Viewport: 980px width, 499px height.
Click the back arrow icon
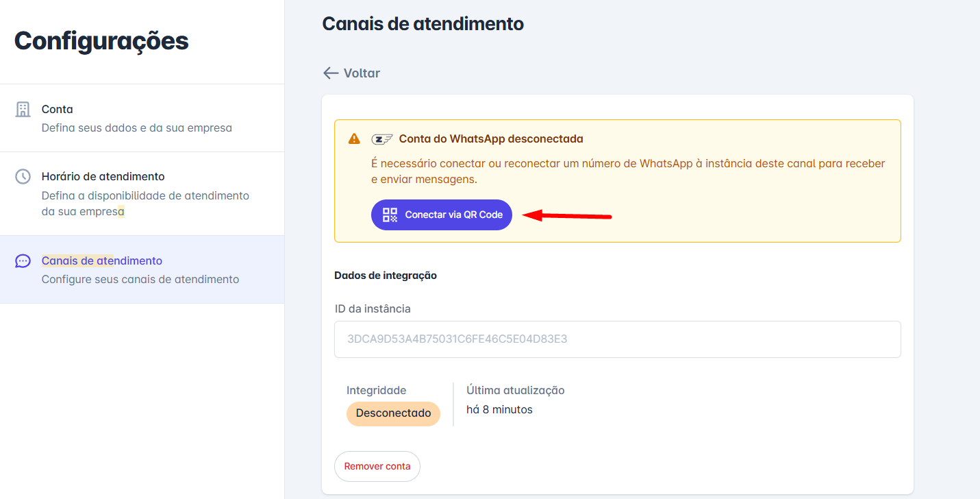[331, 73]
